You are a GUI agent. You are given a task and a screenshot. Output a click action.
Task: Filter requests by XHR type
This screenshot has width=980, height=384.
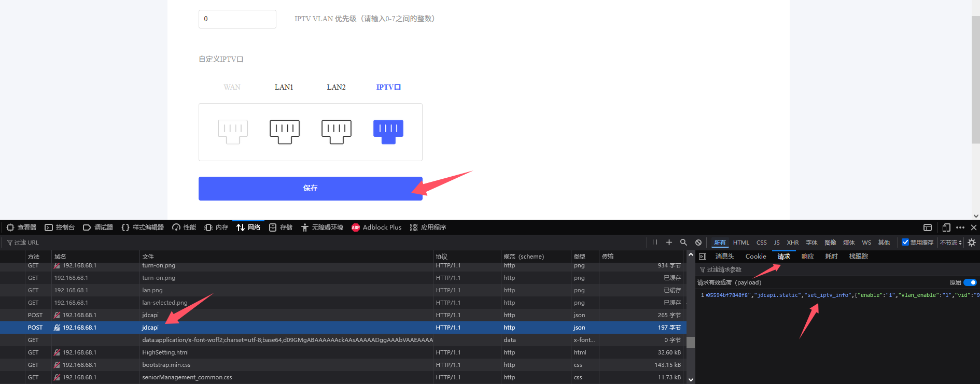pyautogui.click(x=793, y=243)
